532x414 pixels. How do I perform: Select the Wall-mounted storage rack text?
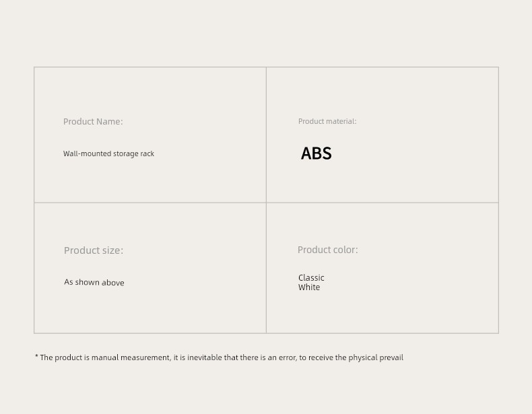pyautogui.click(x=108, y=153)
